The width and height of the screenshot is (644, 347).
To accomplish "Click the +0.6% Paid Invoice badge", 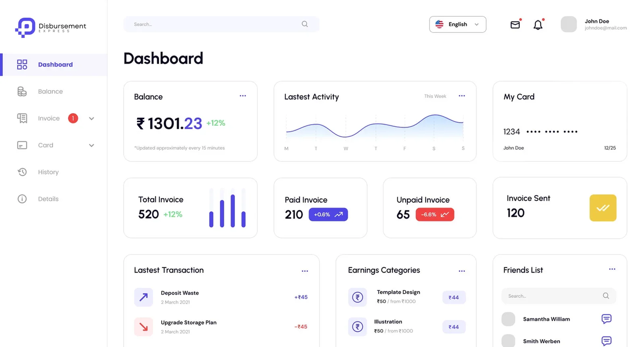I will (328, 214).
